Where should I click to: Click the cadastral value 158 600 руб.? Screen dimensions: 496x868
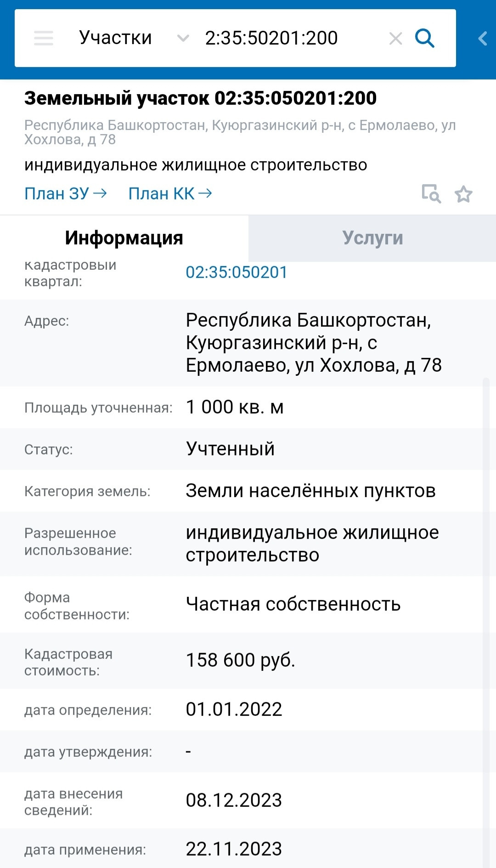pyautogui.click(x=240, y=660)
